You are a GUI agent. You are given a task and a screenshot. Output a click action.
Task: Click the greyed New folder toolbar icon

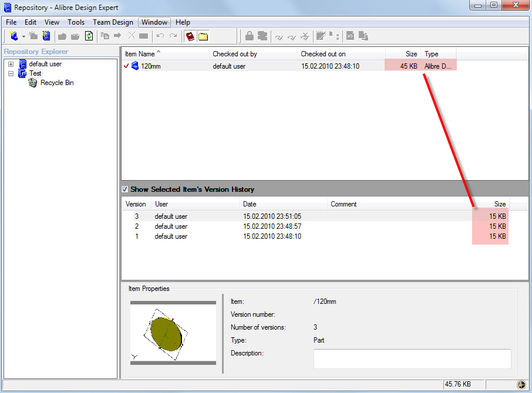(x=33, y=36)
